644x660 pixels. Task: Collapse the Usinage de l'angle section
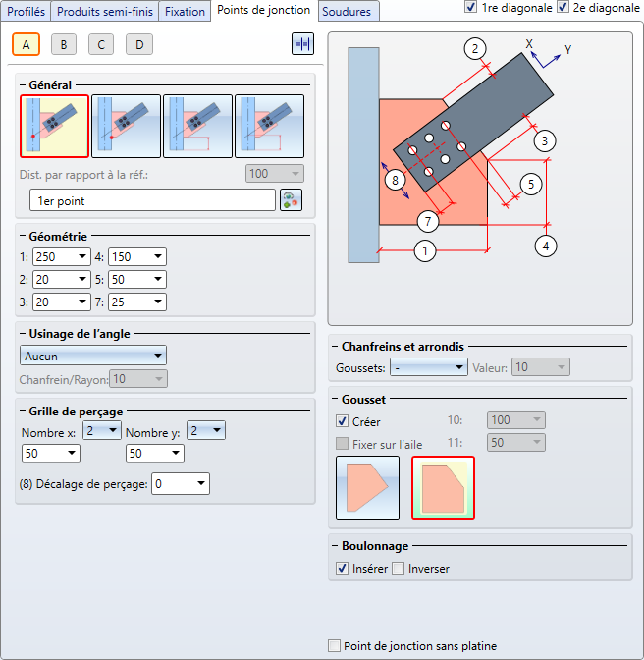[23, 334]
